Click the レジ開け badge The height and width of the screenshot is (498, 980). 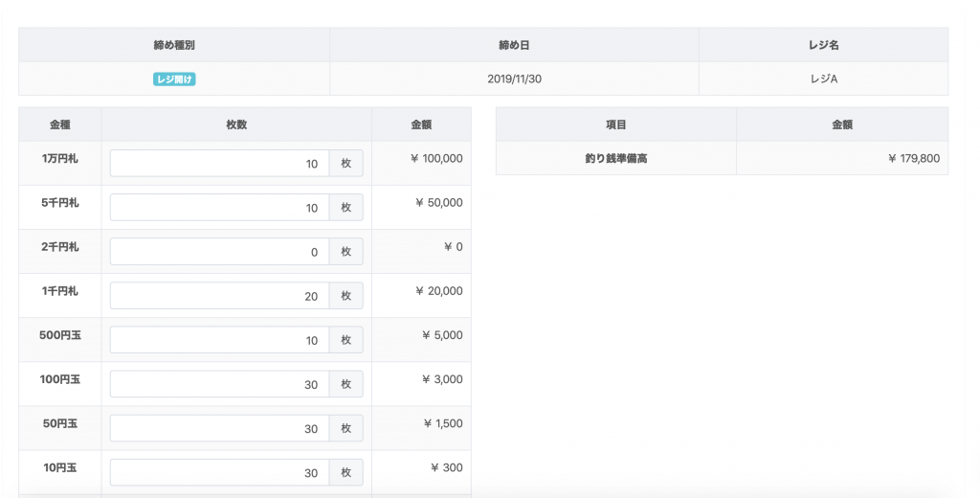tap(174, 79)
